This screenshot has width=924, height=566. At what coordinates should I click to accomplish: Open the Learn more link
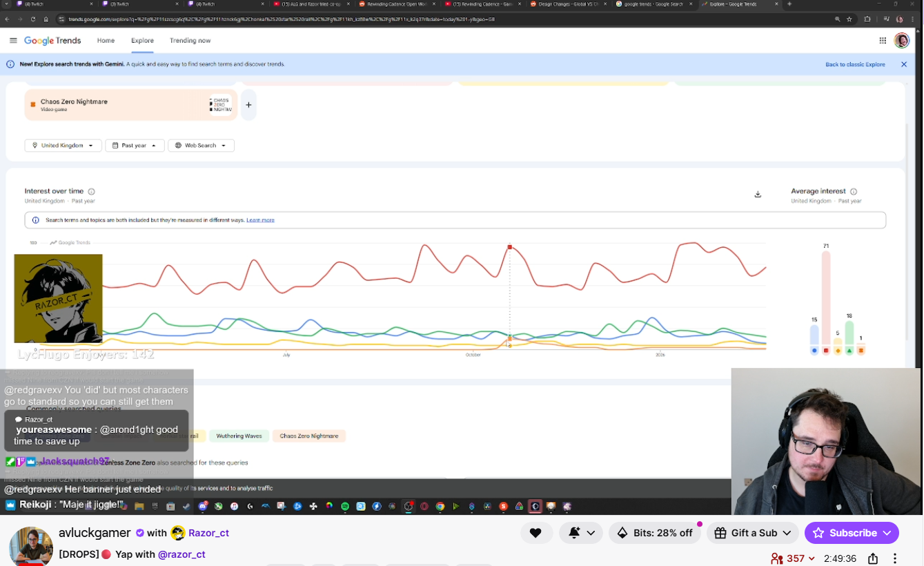260,220
